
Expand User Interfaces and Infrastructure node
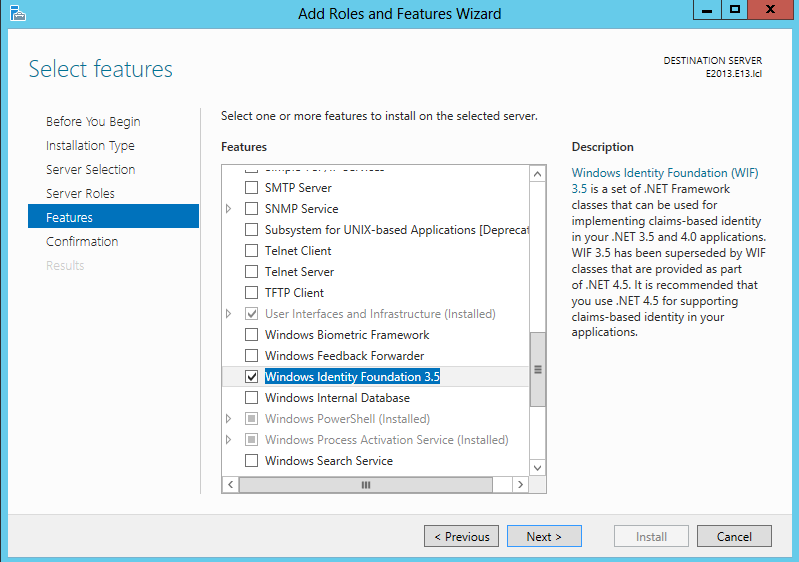pos(229,313)
